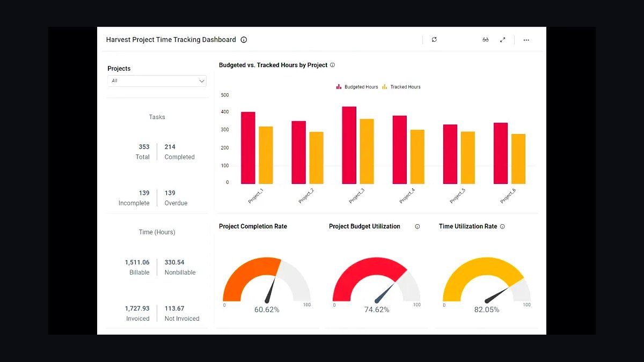
Task: Open the Projects dropdown showing All
Action: 157,81
